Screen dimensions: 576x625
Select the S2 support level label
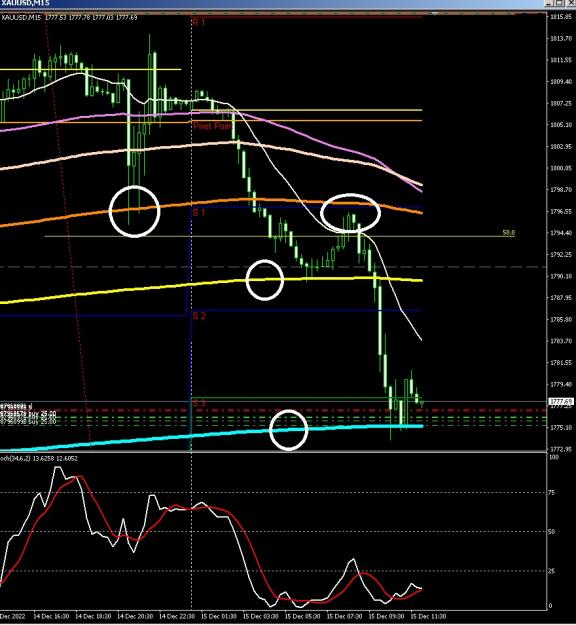[x=199, y=316]
